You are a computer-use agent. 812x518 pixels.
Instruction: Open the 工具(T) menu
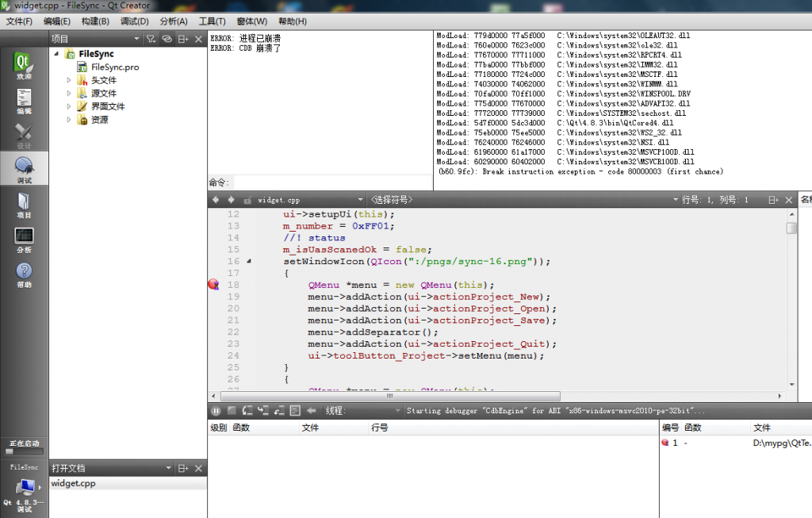coord(213,21)
